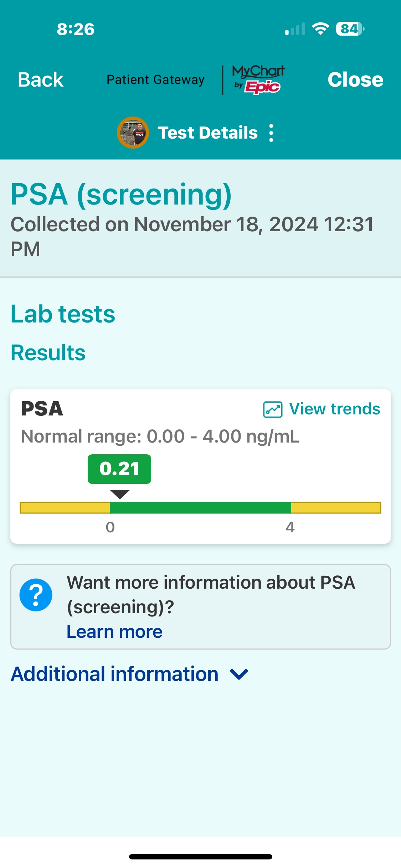The image size is (401, 868).
Task: Click the MyChart by Epic logo
Action: tap(258, 79)
